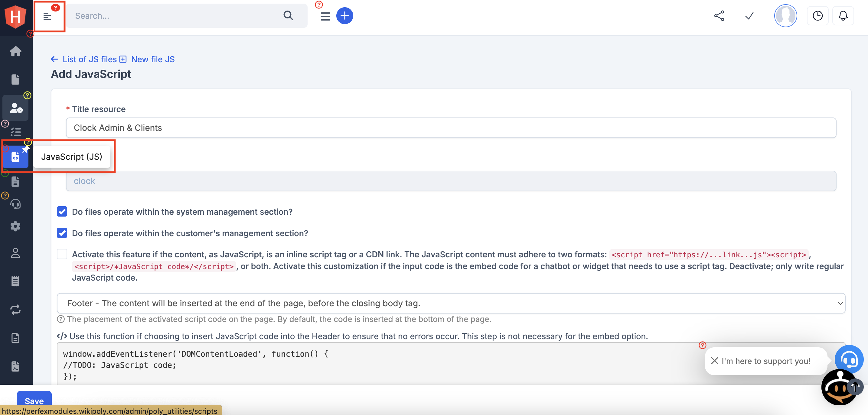Open the support headset icon in the sidebar

pos(15,204)
